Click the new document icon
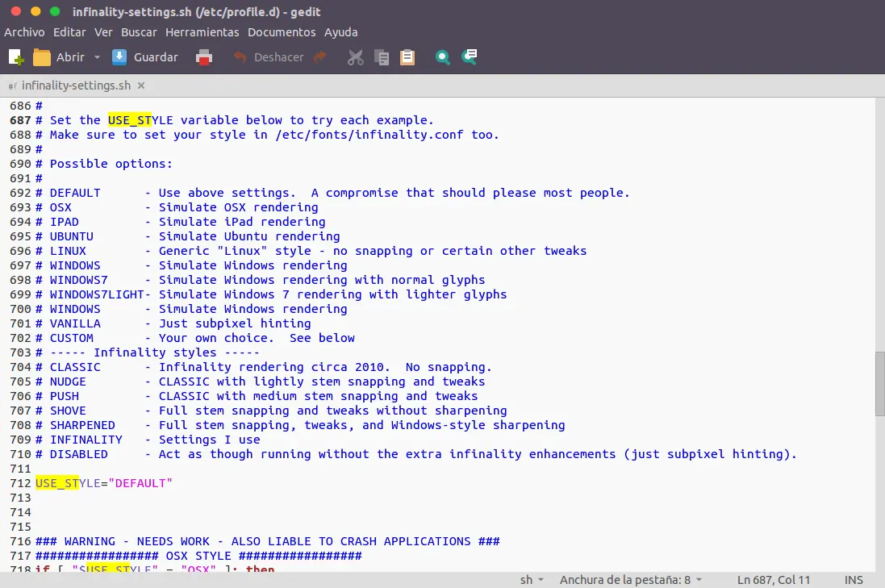The image size is (885, 588). [16, 57]
